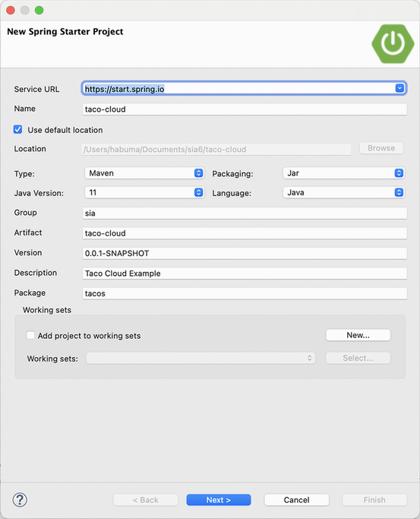Image resolution: width=420 pixels, height=519 pixels.
Task: Enable Add project to working sets
Action: tap(30, 335)
